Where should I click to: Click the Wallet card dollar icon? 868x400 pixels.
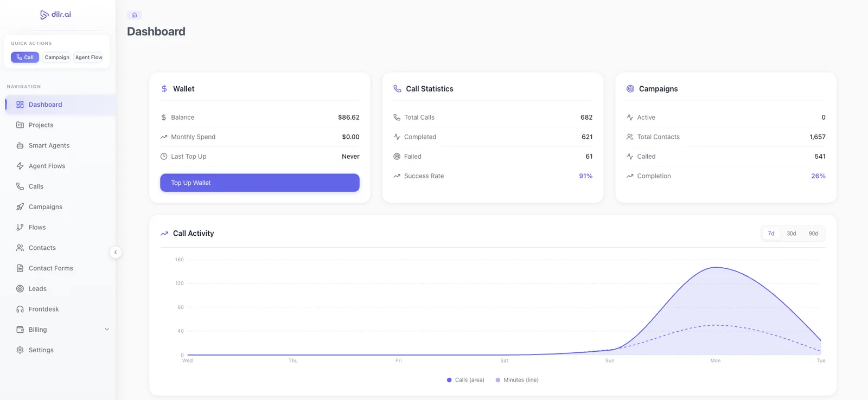click(x=164, y=89)
